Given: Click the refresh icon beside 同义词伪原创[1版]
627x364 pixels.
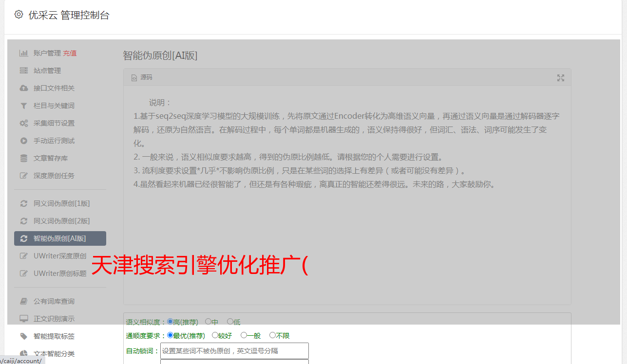Looking at the screenshot, I should (x=23, y=203).
